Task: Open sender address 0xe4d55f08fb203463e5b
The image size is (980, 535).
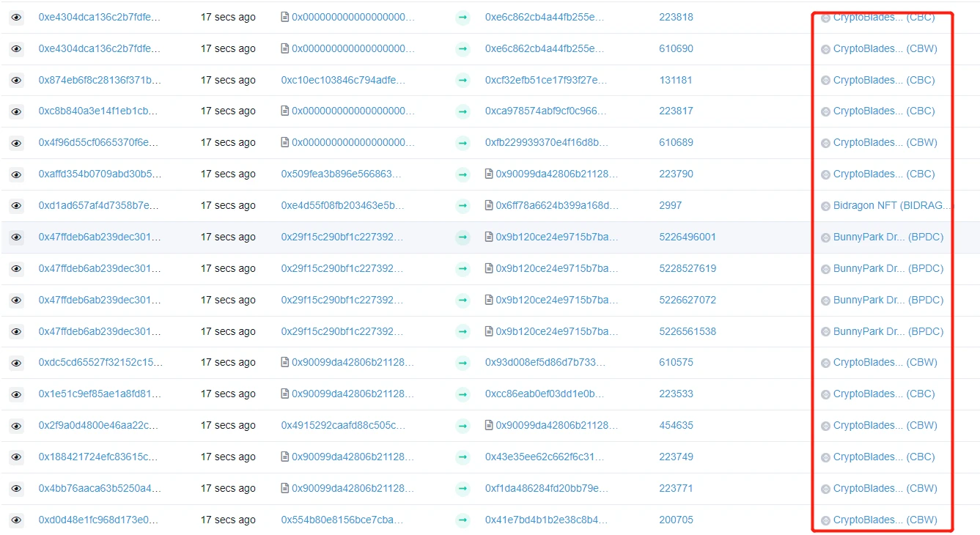Action: [x=342, y=205]
